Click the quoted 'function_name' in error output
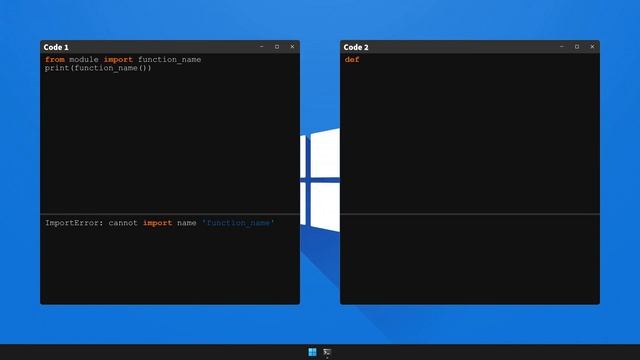Viewport: 640px width, 360px height. pyautogui.click(x=238, y=223)
